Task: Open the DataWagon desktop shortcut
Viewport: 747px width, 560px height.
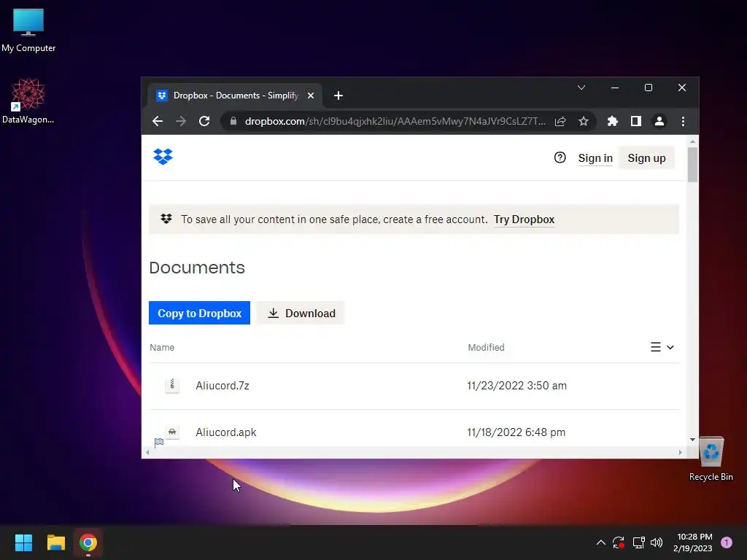Action: coord(28,101)
